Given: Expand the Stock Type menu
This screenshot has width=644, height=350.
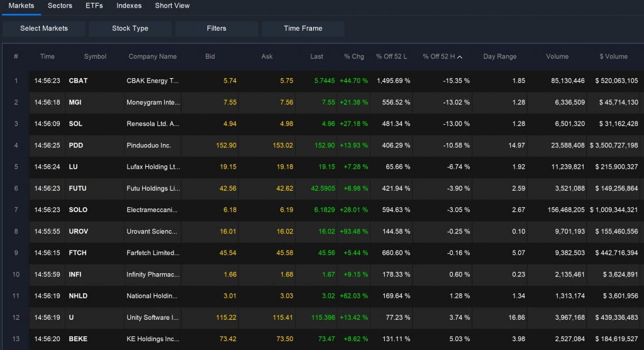Looking at the screenshot, I should coord(130,28).
